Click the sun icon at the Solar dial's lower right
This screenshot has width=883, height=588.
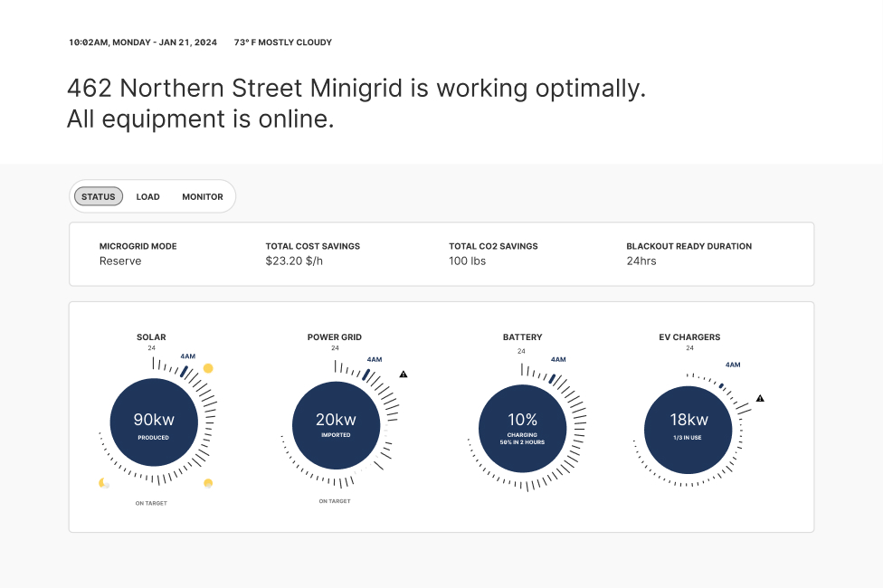coord(208,483)
